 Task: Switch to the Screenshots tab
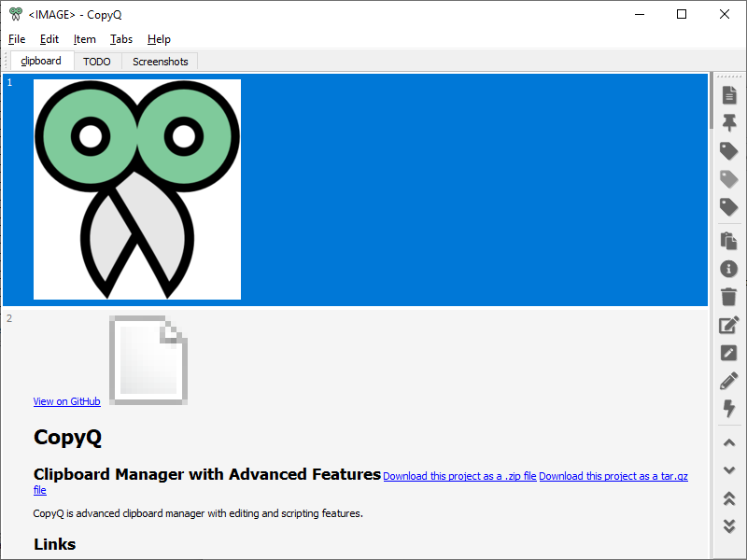(160, 62)
